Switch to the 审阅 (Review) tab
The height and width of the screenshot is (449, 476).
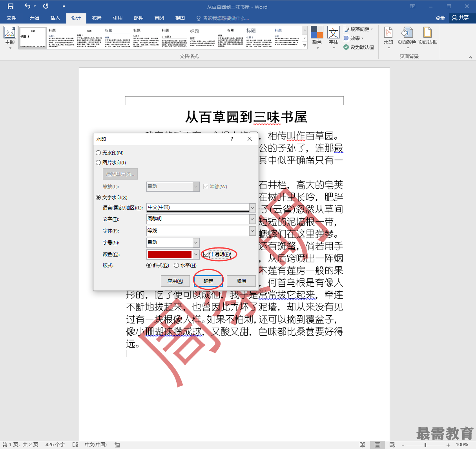click(x=159, y=18)
